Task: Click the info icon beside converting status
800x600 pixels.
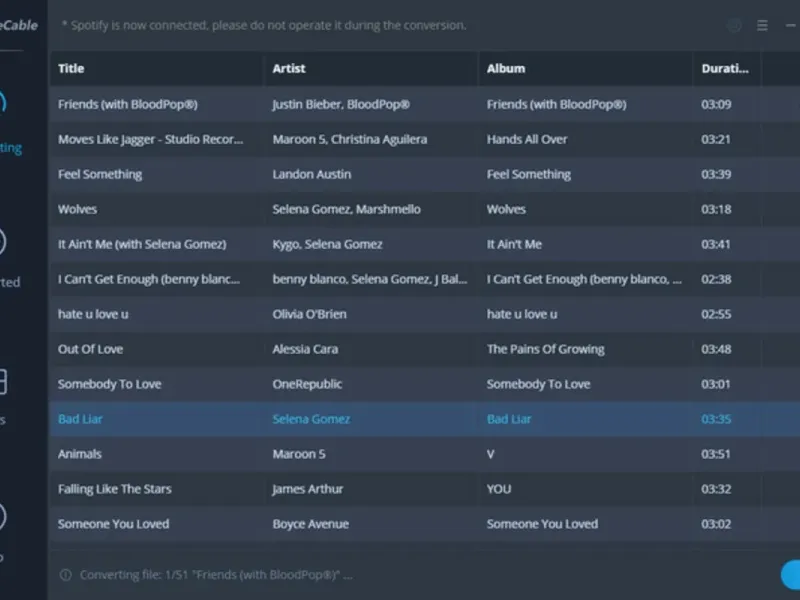Action: pyautogui.click(x=66, y=575)
